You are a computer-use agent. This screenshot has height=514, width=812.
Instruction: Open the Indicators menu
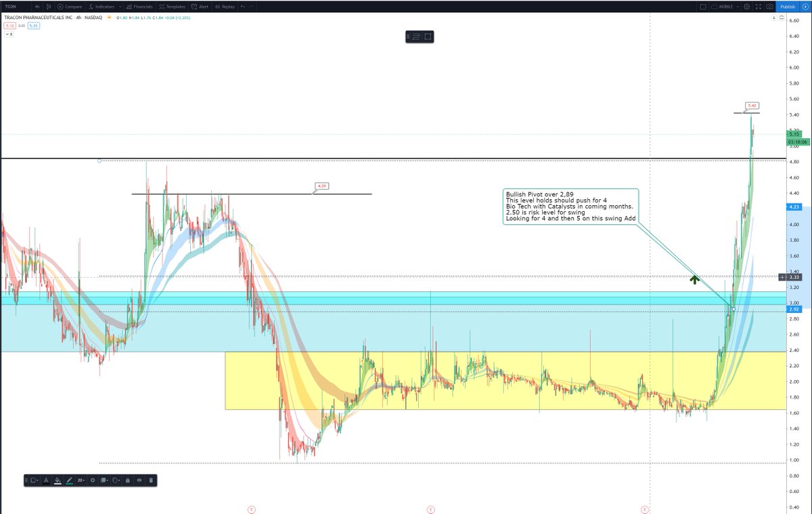(x=102, y=6)
